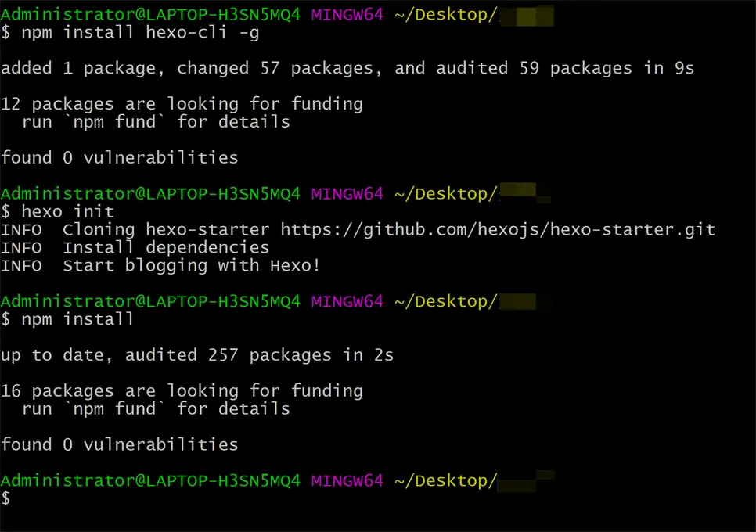The image size is (756, 532).
Task: Click the magenta MINGW64 label above 'hexo init'
Action: [347, 194]
